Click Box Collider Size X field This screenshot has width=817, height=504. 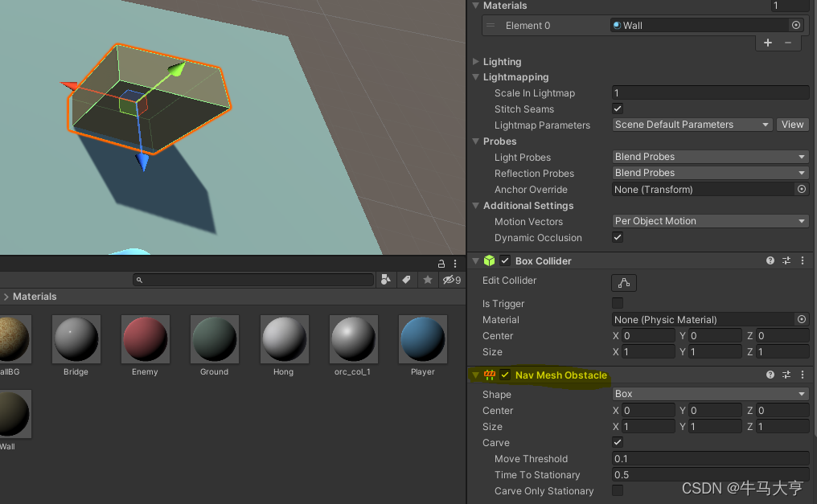648,351
